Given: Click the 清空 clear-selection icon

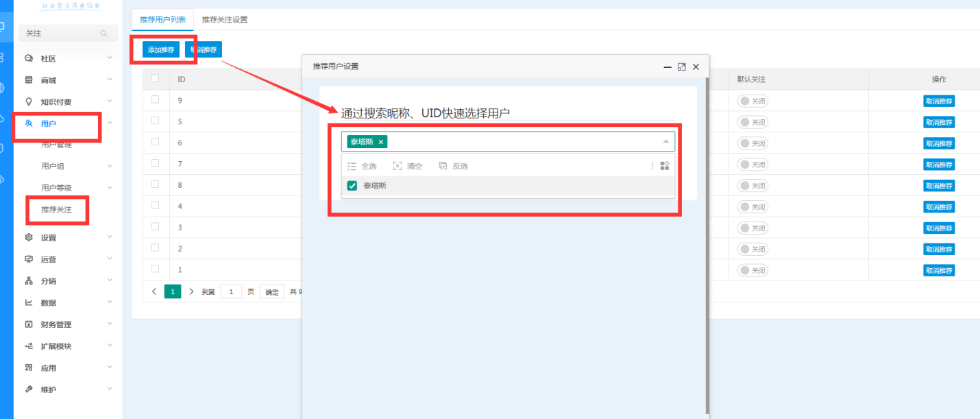Looking at the screenshot, I should 397,166.
